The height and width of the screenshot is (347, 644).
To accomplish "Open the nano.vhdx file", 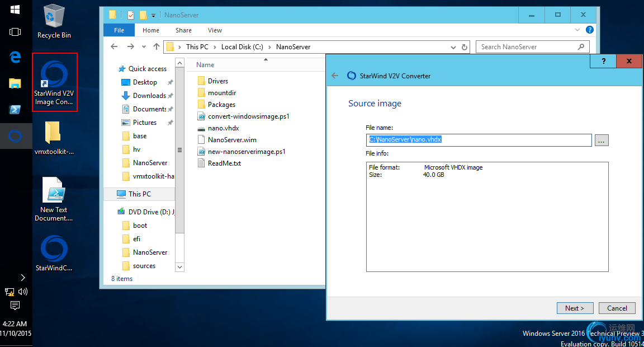I will pos(223,128).
